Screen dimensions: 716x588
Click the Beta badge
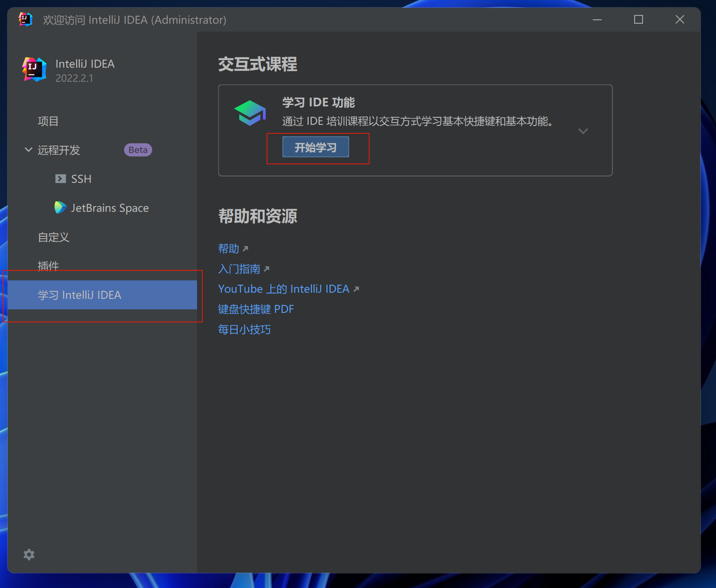[138, 150]
